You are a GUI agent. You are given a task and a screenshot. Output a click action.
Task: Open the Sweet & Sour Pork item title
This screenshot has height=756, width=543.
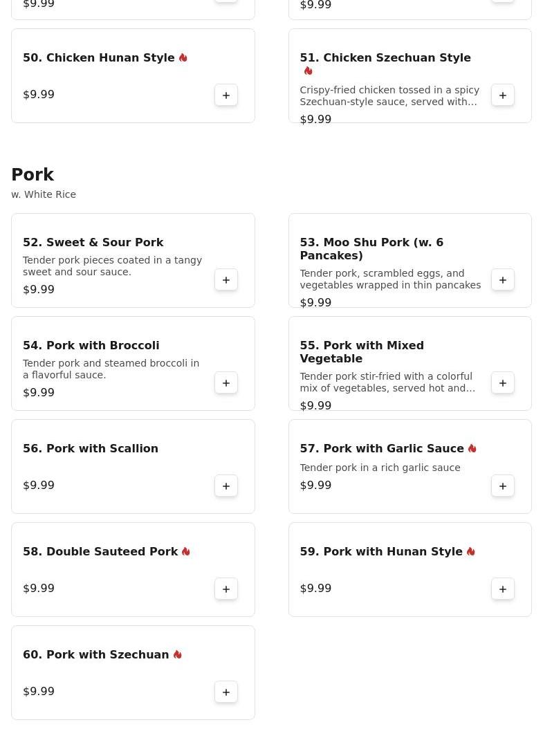(x=93, y=243)
